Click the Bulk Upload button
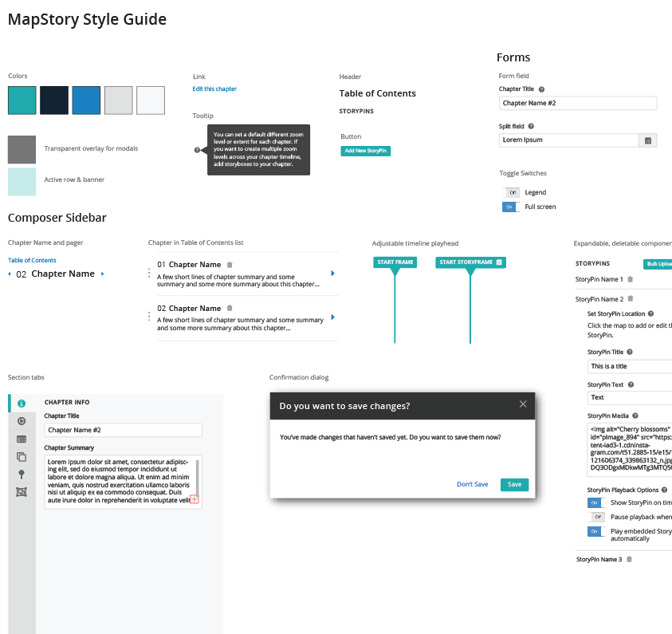The height and width of the screenshot is (634, 672). 658,264
